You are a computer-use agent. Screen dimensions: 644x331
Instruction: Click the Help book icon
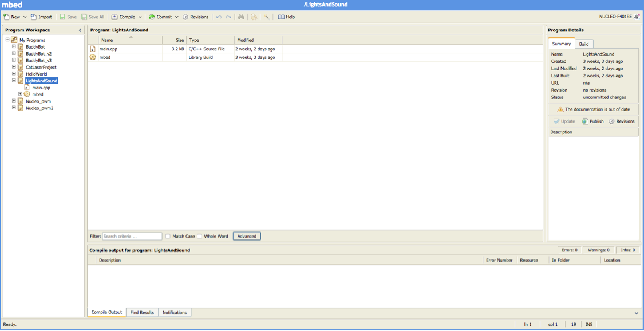(x=281, y=17)
